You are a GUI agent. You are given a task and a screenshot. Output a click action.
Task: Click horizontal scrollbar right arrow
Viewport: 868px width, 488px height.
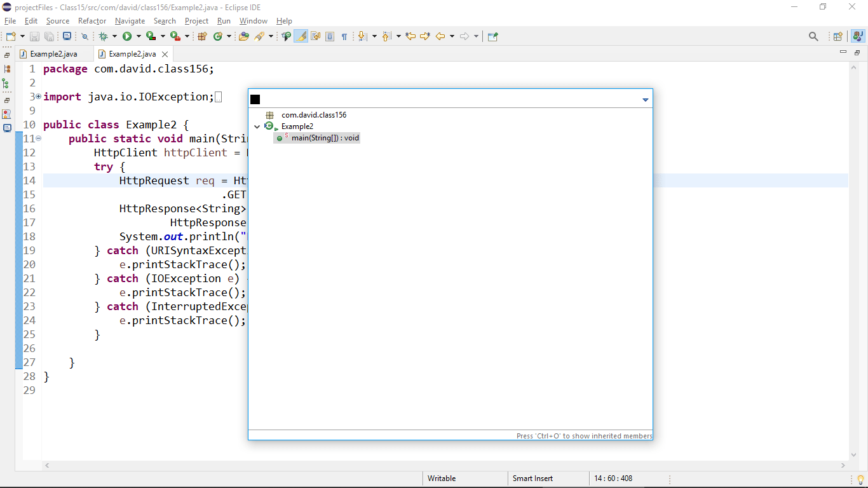click(x=843, y=465)
